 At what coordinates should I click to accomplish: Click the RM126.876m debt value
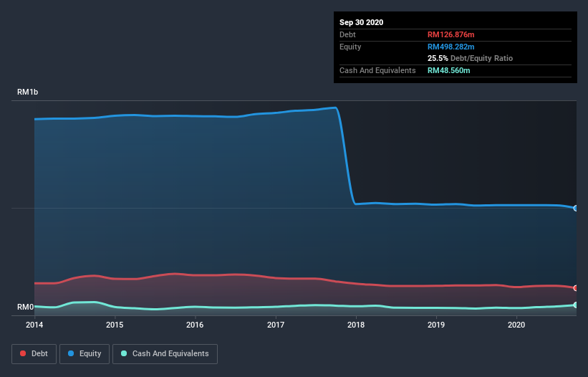(x=451, y=34)
